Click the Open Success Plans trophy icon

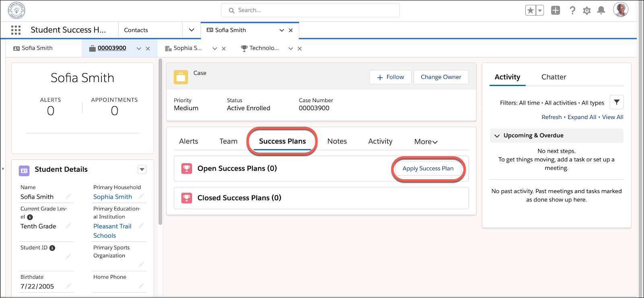click(186, 169)
